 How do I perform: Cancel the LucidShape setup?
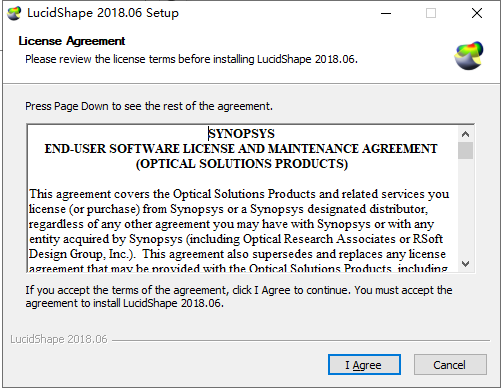coord(451,365)
